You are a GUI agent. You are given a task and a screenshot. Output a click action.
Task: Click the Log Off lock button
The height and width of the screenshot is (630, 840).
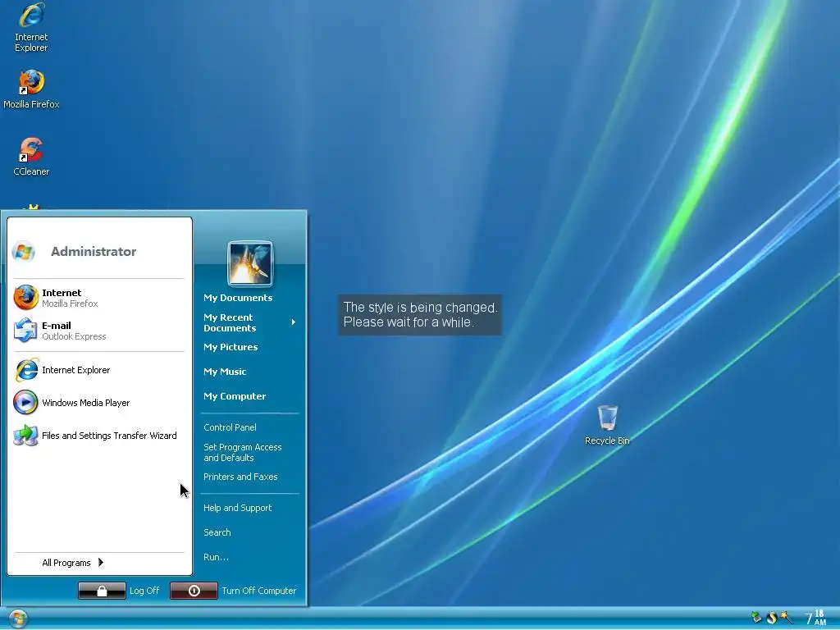click(x=102, y=591)
